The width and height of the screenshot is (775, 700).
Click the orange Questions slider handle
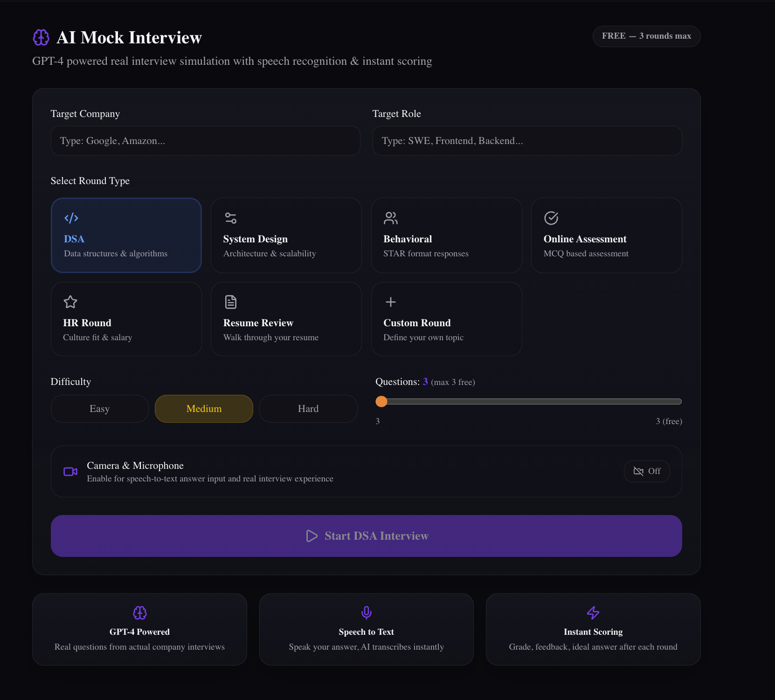tap(381, 401)
